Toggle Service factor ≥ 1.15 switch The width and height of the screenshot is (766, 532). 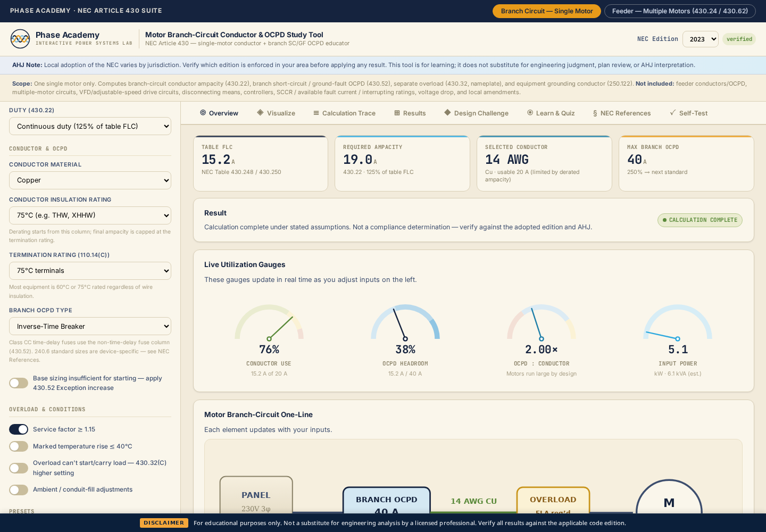tap(19, 429)
